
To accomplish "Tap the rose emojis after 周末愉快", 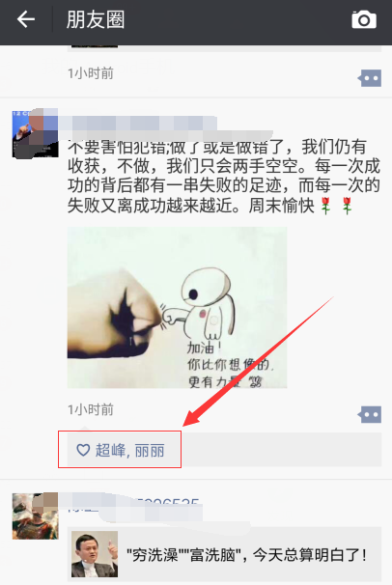I will (336, 206).
